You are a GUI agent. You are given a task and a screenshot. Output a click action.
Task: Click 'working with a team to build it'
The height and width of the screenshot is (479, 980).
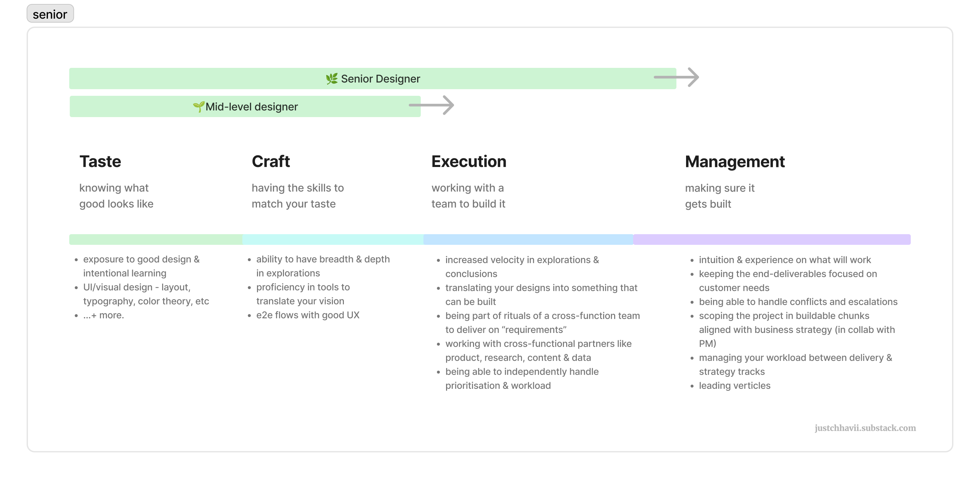tap(468, 196)
